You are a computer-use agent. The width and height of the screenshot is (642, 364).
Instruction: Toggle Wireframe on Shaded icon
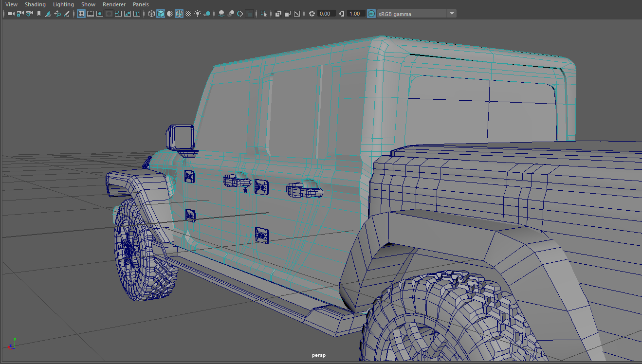pyautogui.click(x=179, y=14)
